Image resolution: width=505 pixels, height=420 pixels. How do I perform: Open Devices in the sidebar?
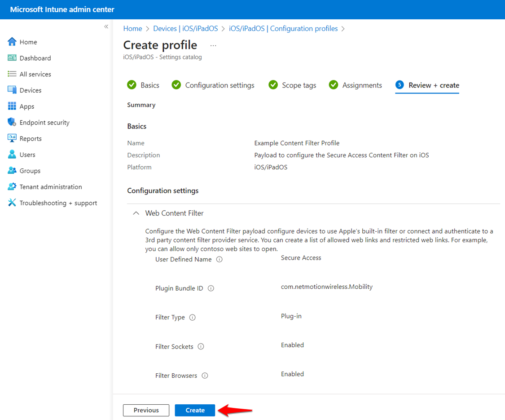coord(30,90)
